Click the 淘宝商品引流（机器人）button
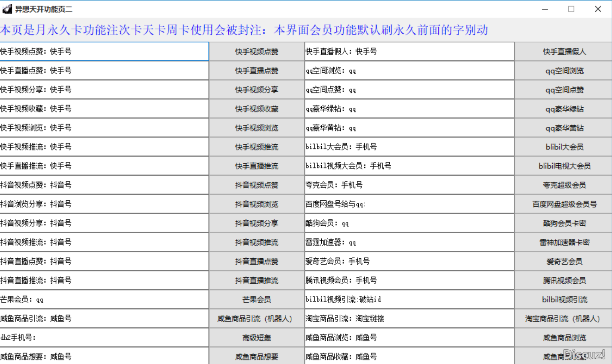This screenshot has width=612, height=364. click(x=563, y=319)
